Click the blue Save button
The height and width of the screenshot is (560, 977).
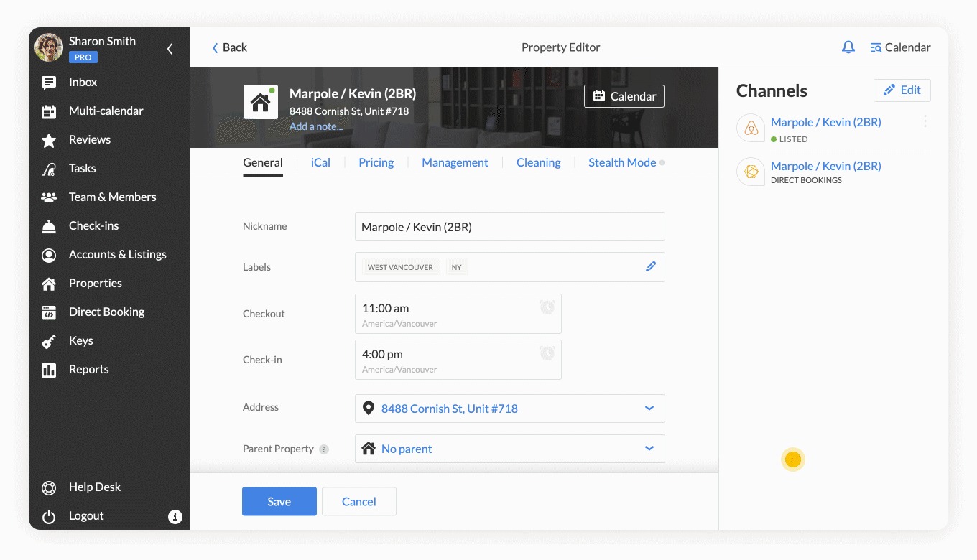(x=279, y=501)
